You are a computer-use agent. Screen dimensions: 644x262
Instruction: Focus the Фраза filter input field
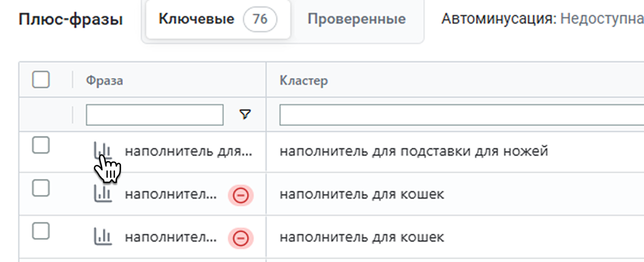pos(154,114)
